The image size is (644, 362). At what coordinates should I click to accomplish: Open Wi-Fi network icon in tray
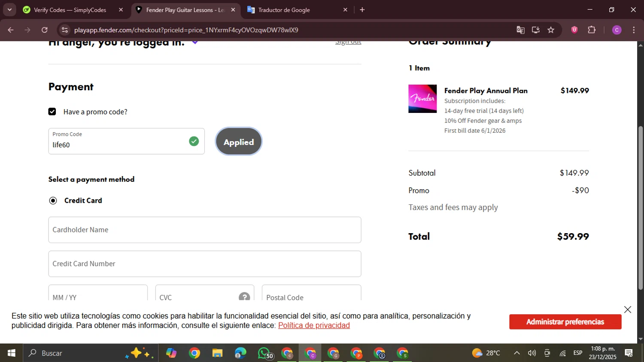coord(562,353)
